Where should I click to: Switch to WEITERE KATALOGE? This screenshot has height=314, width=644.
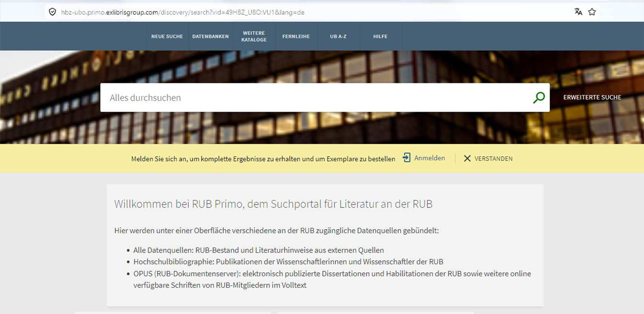pyautogui.click(x=254, y=36)
